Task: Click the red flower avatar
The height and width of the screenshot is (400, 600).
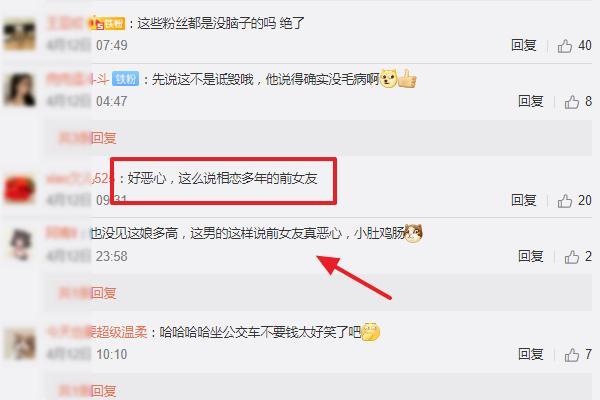Action: pos(20,189)
